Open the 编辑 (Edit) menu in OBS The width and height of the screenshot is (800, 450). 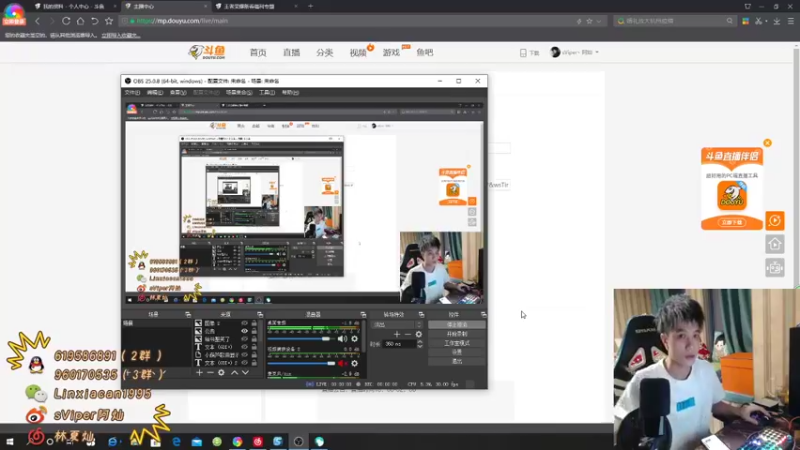[x=155, y=92]
